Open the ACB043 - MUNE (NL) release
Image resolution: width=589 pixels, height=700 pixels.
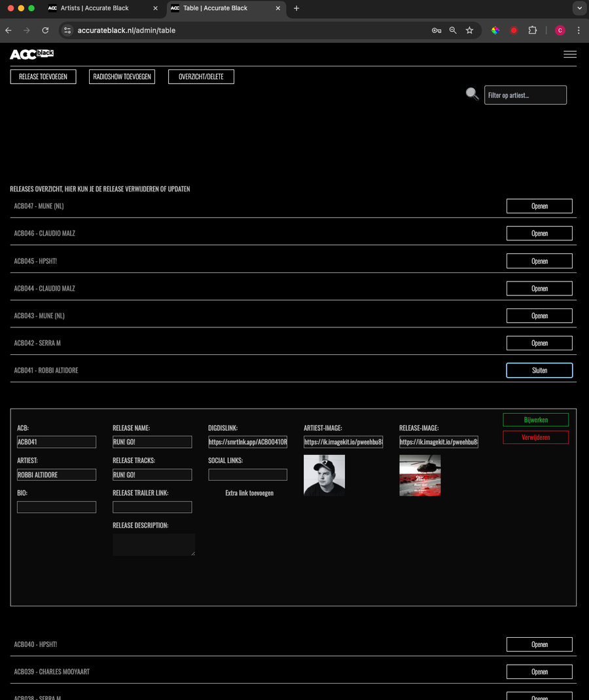[x=539, y=316]
